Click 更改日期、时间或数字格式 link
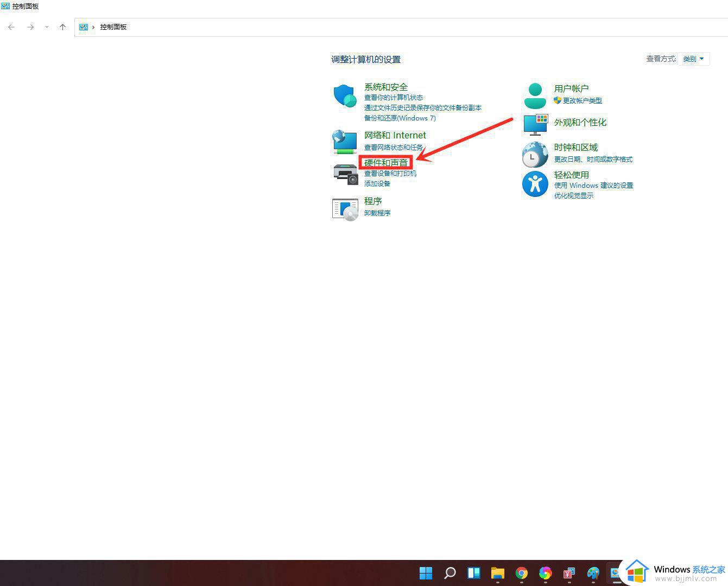This screenshot has height=586, width=728. point(593,160)
